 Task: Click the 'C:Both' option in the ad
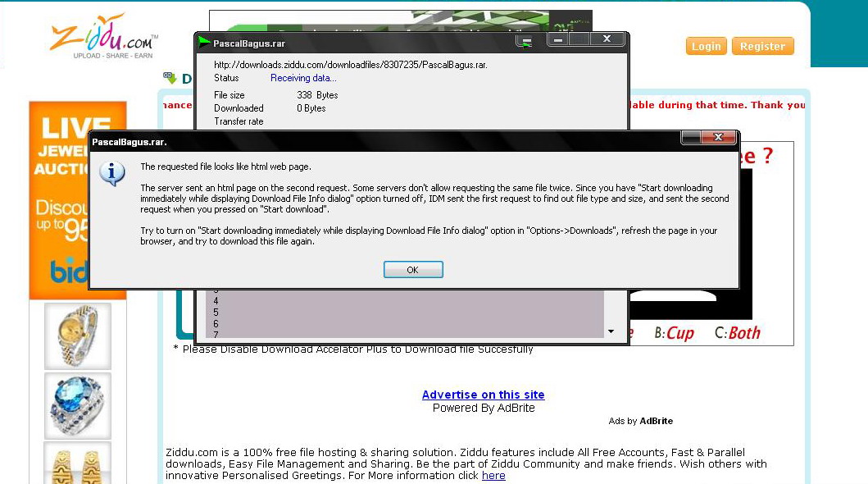(738, 333)
